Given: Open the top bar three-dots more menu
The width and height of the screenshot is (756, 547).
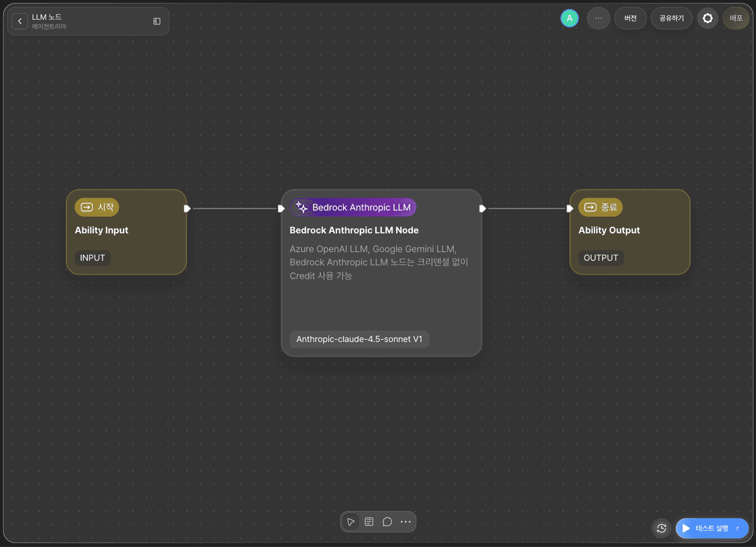Looking at the screenshot, I should click(x=598, y=18).
